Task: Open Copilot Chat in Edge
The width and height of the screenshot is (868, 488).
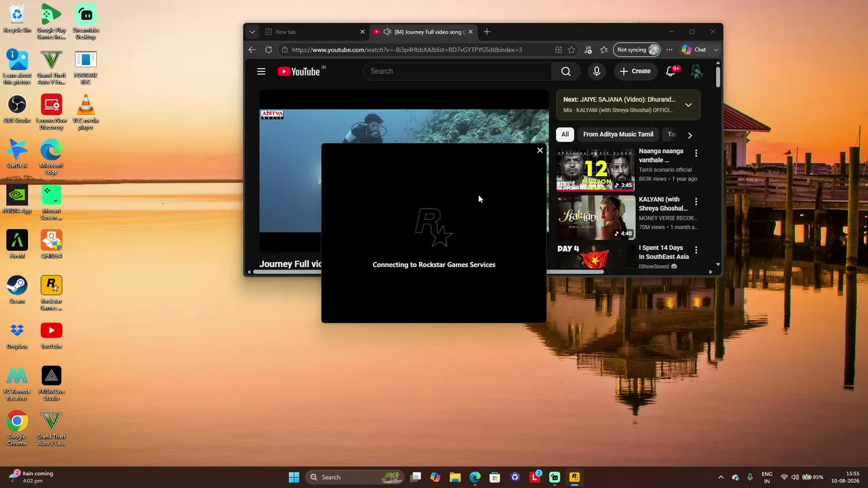Action: [694, 49]
